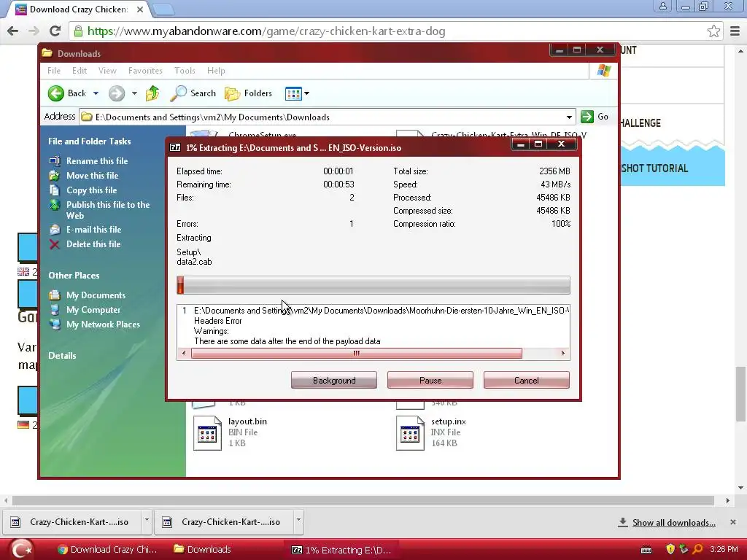Click the extraction progress bar
Screen dimensions: 747x560
[373, 285]
